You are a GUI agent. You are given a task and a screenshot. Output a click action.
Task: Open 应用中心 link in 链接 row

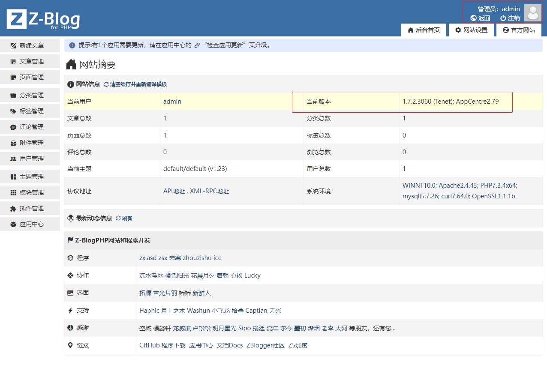tap(201, 345)
